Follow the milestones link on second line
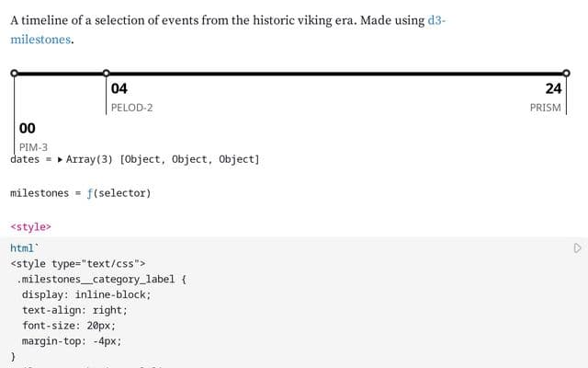Viewport: 588px width, 368px height. 40,40
